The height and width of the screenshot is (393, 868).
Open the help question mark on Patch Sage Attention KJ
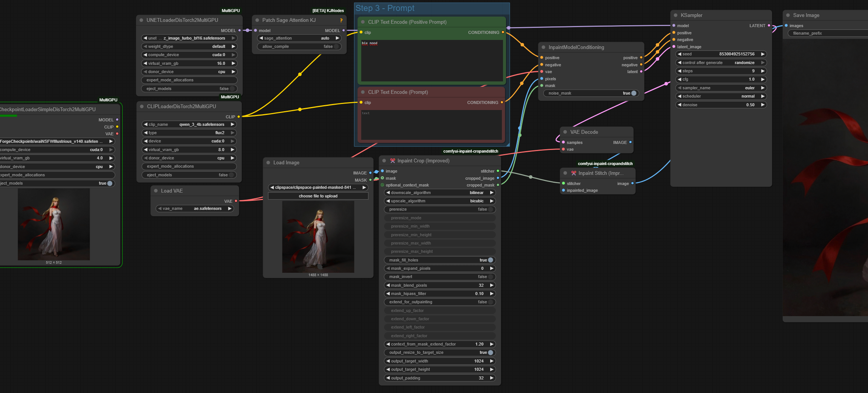(x=341, y=20)
